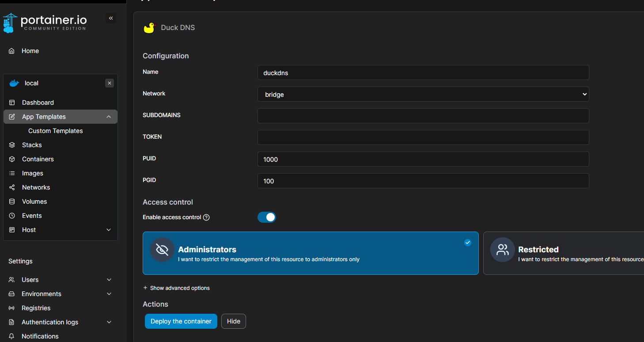644x342 pixels.
Task: Click the Containers cube icon
Action: [x=12, y=159]
